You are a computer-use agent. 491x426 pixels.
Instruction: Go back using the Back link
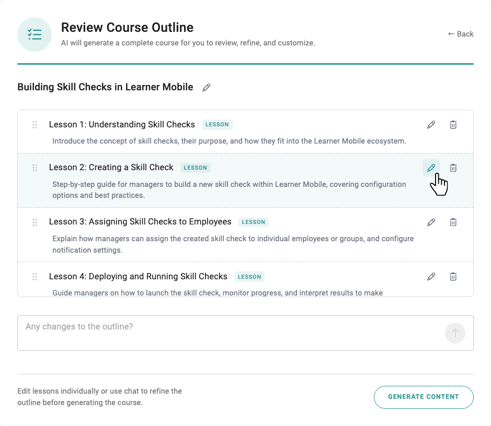click(461, 34)
